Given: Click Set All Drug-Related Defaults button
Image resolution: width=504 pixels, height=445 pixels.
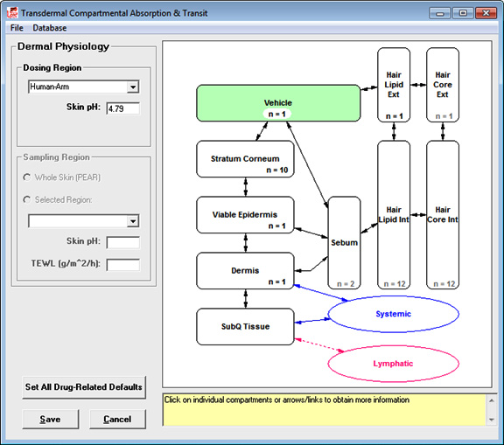Looking at the screenshot, I should [84, 387].
